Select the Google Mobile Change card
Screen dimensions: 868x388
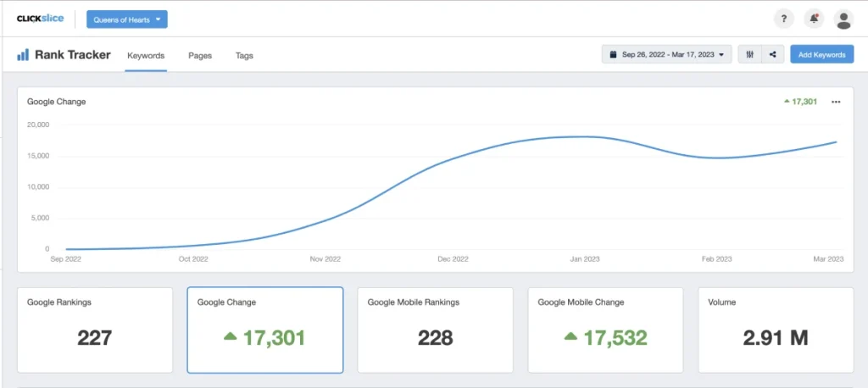(605, 330)
